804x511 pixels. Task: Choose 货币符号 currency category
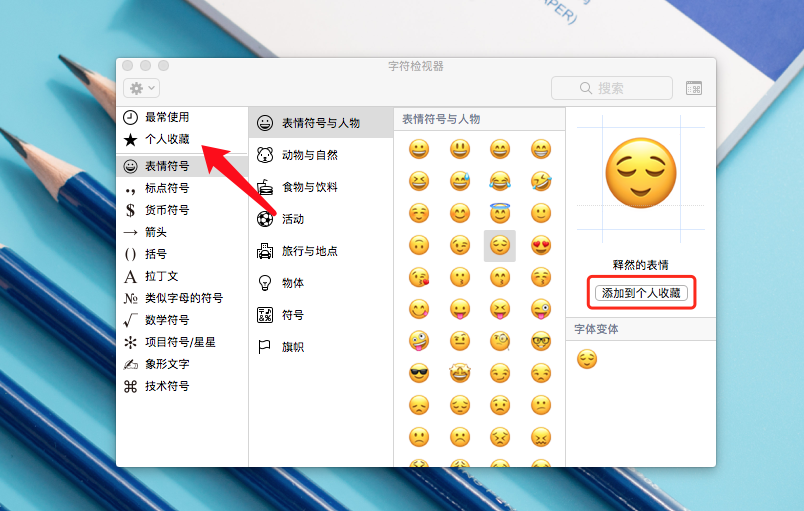click(182, 210)
